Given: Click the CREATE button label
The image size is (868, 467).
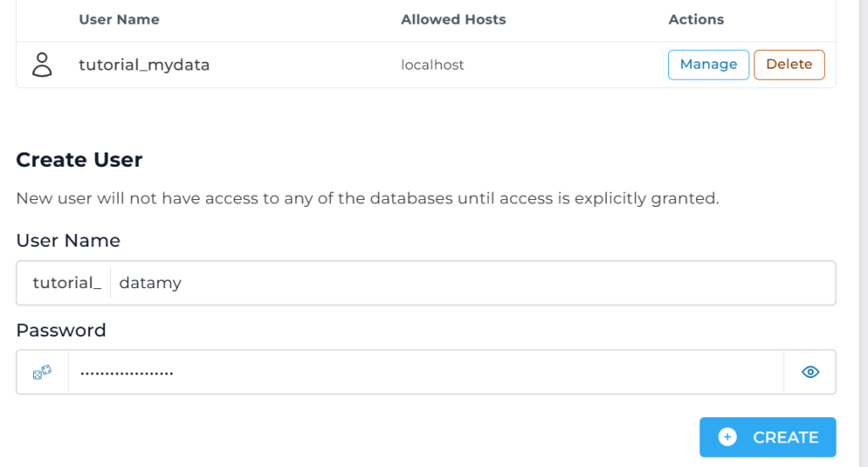Looking at the screenshot, I should pyautogui.click(x=785, y=437).
